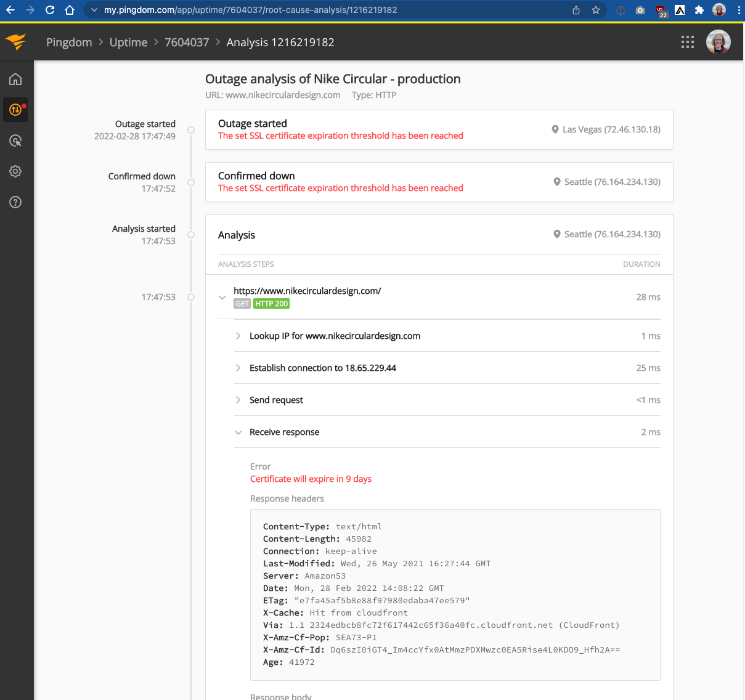
Task: Open the Home icon in the sidebar
Action: tap(15, 79)
